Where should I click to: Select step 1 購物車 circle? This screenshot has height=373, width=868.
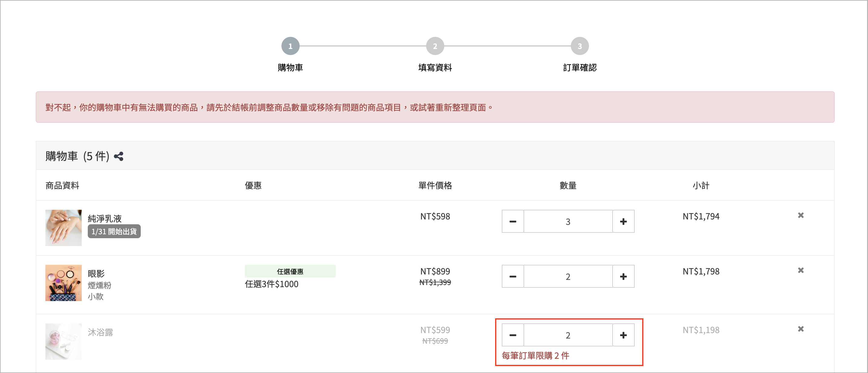[x=290, y=46]
